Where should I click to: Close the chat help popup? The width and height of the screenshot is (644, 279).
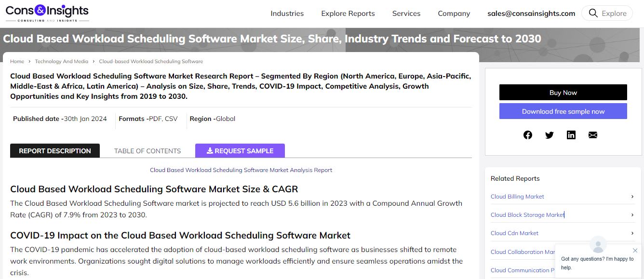(x=635, y=251)
